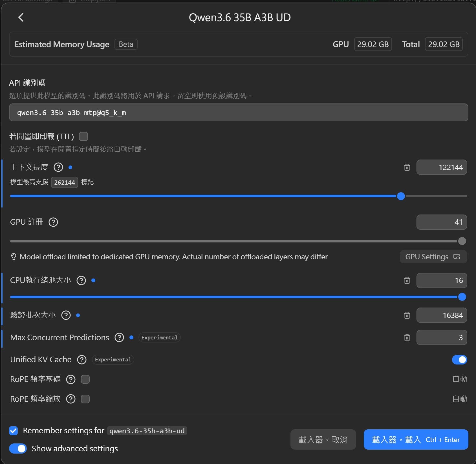Focus the 驗證批次大小 value field 16384

[x=442, y=315]
